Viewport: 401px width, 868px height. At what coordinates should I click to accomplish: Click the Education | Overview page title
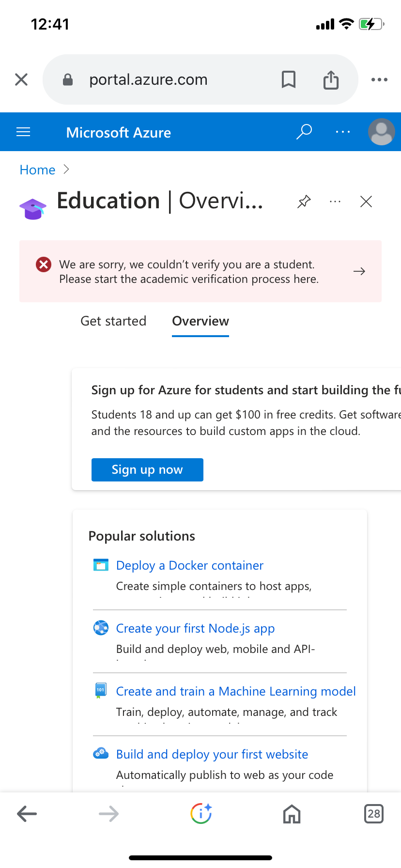[x=160, y=201]
